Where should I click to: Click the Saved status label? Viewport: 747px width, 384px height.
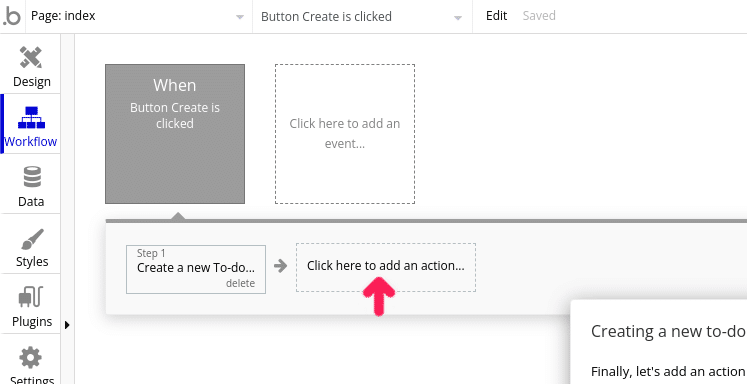pos(539,16)
